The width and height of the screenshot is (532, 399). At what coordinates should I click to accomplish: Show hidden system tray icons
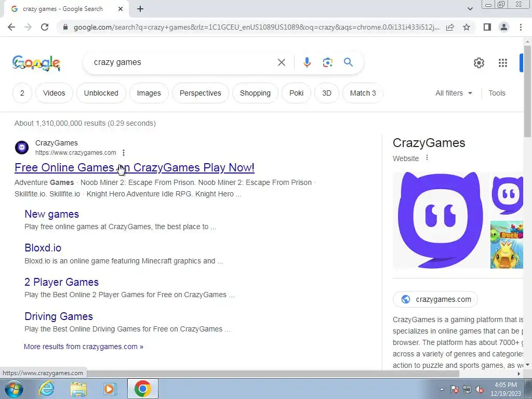[442, 389]
